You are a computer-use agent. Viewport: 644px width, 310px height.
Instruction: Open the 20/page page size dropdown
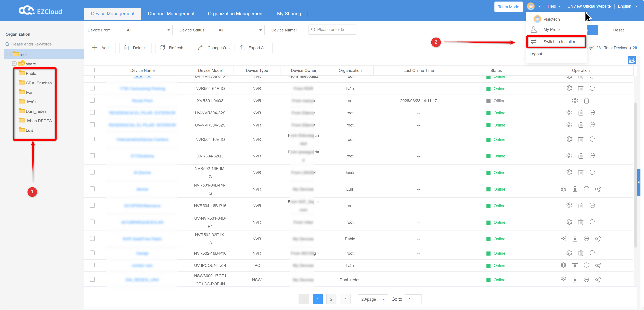click(x=372, y=299)
